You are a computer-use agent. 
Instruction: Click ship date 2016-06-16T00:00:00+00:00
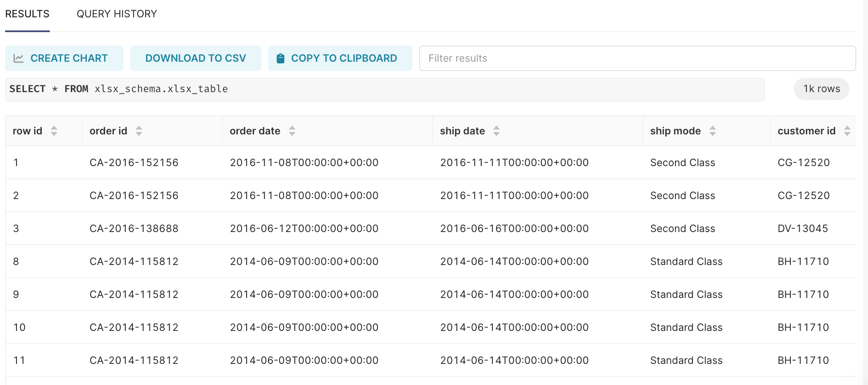coord(514,229)
